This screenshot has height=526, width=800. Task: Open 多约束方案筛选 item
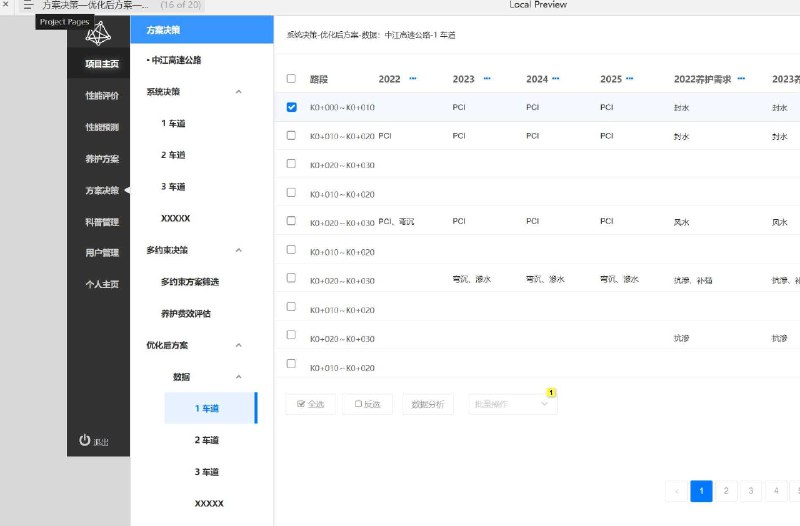[190, 282]
